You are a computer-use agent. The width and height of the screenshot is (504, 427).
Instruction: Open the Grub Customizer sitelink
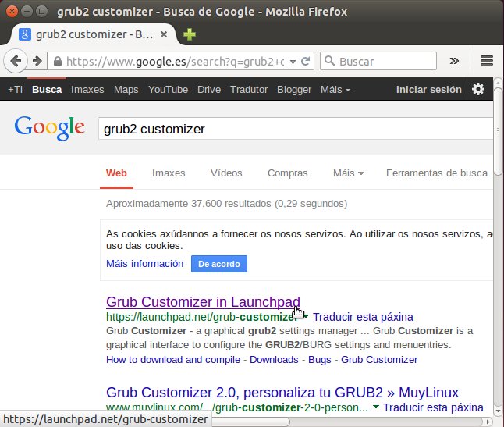379,360
